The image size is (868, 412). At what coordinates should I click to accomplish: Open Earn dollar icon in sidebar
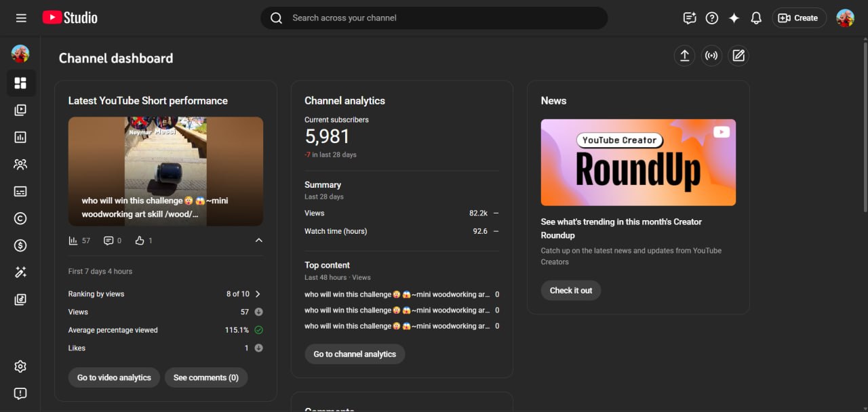[x=20, y=245]
